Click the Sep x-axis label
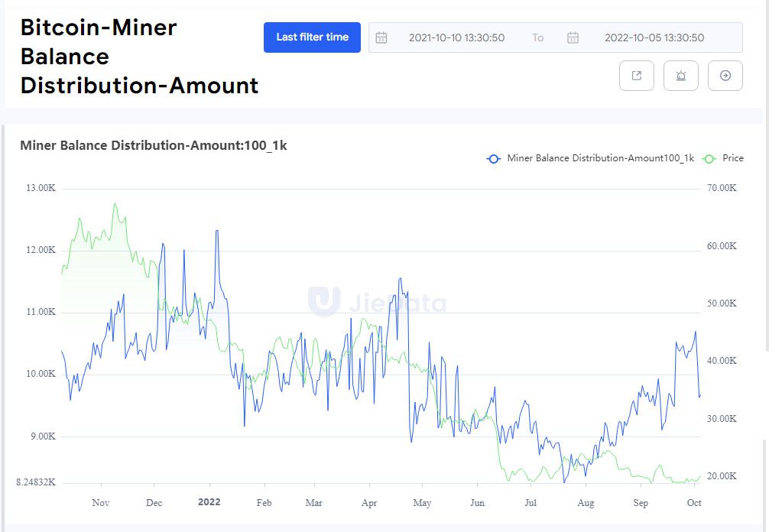Screen dimensions: 769x532 pos(641,503)
